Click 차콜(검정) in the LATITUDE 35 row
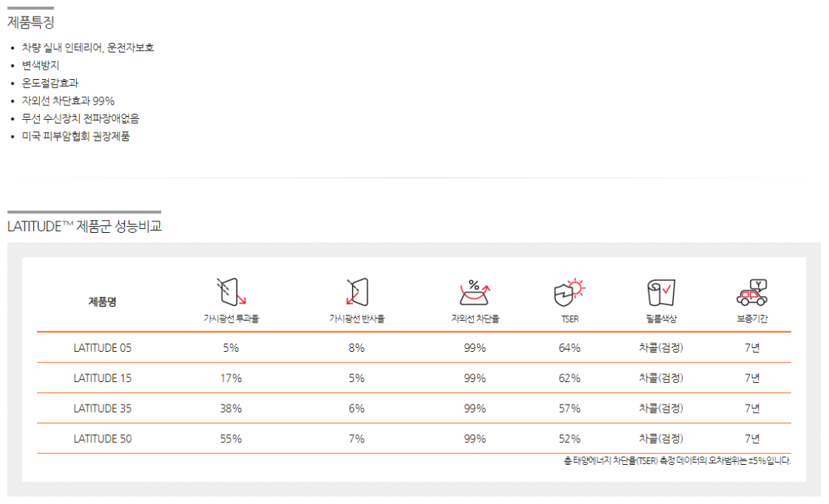829x504 pixels. tap(661, 408)
